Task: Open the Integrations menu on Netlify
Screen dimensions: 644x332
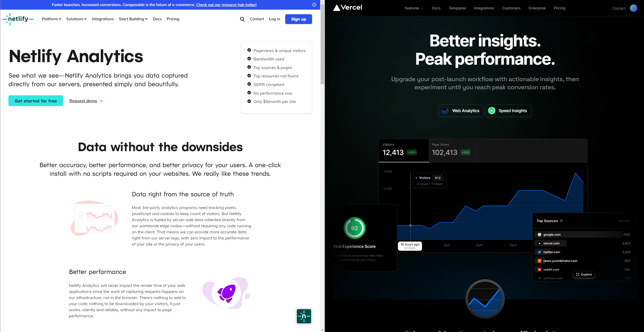Action: click(103, 19)
